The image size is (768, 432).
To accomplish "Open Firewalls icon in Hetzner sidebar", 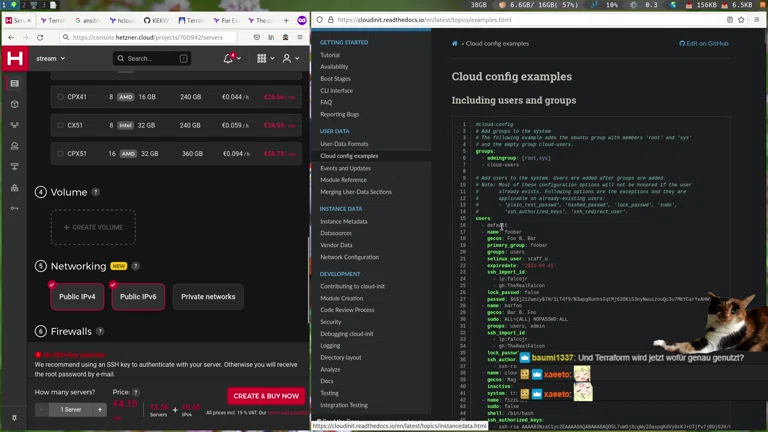I will point(15,188).
